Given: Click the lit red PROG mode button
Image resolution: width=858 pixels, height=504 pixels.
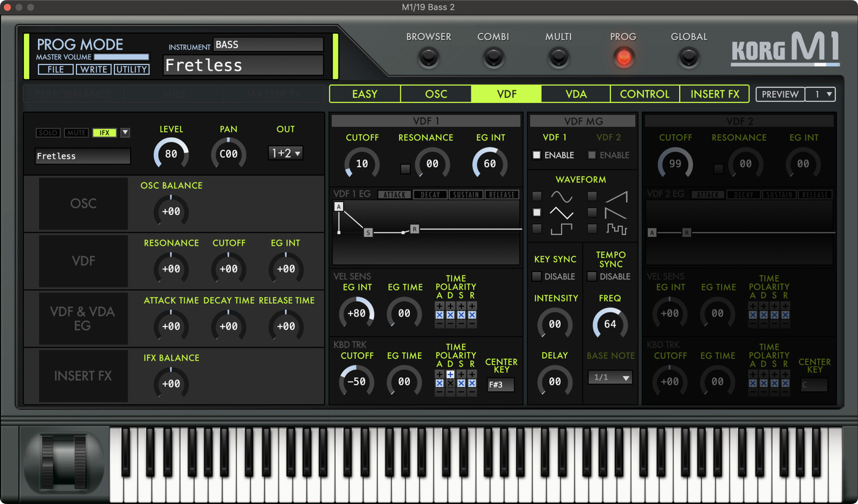Looking at the screenshot, I should [623, 58].
